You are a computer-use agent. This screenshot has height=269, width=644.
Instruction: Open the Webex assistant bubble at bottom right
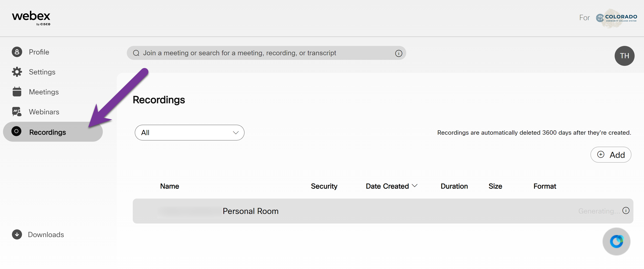pos(616,241)
